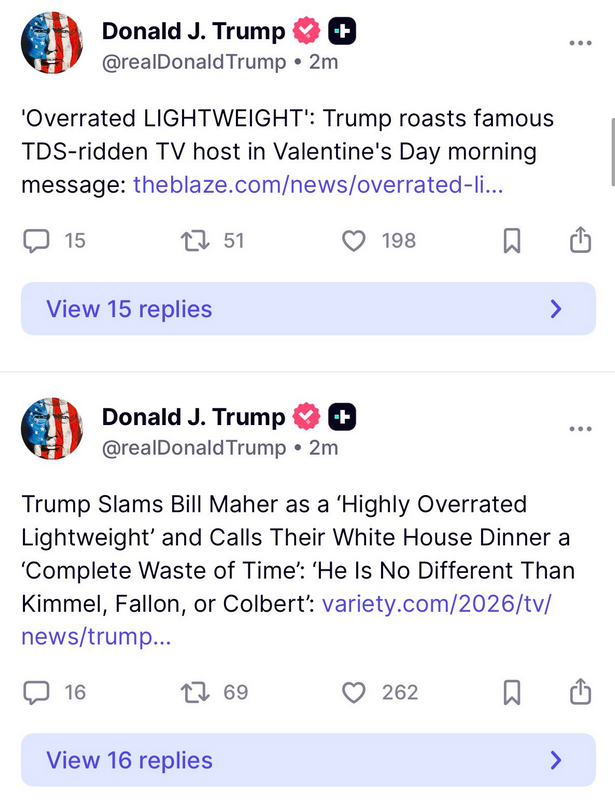This screenshot has height=810, width=615.
Task: Bookmark the Bill Maher Variety post
Action: (511, 692)
